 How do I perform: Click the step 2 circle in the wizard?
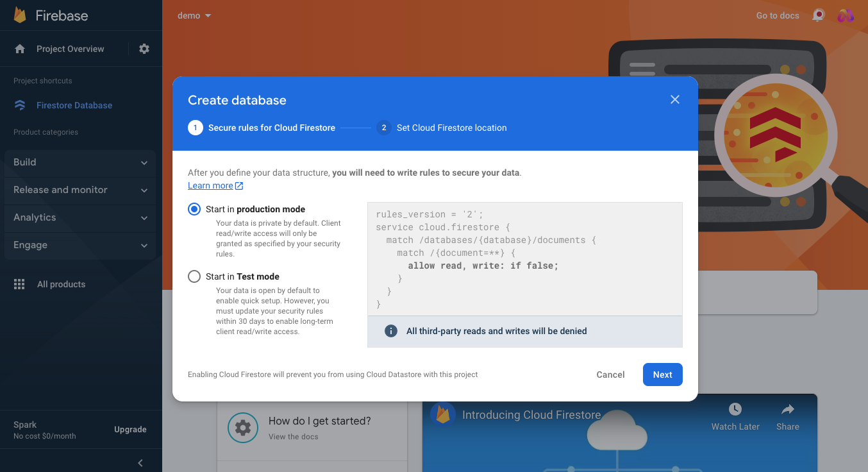(384, 128)
